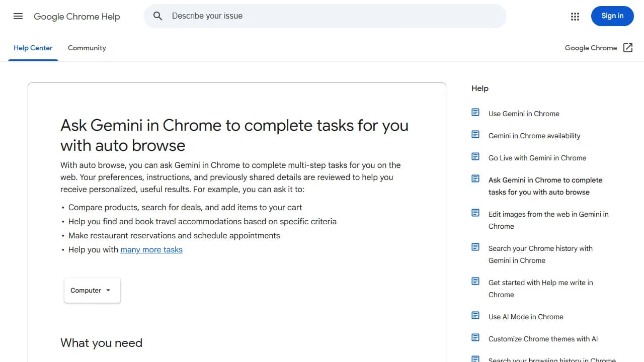
Task: Open Get started with Help me write article
Action: click(541, 289)
